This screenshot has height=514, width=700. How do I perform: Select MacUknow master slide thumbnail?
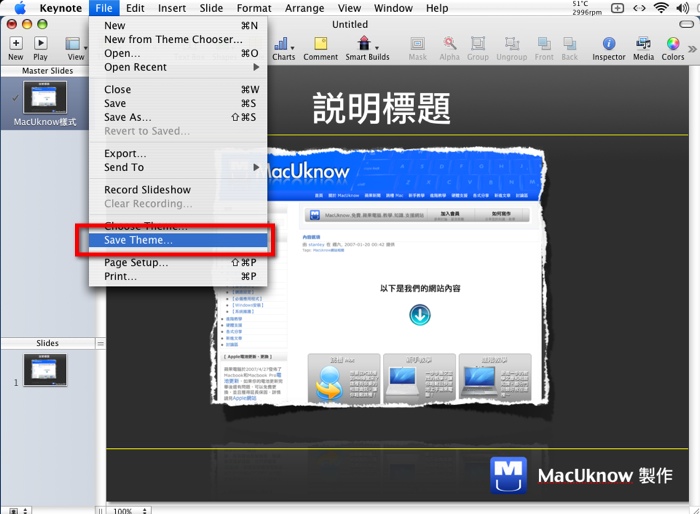point(45,97)
